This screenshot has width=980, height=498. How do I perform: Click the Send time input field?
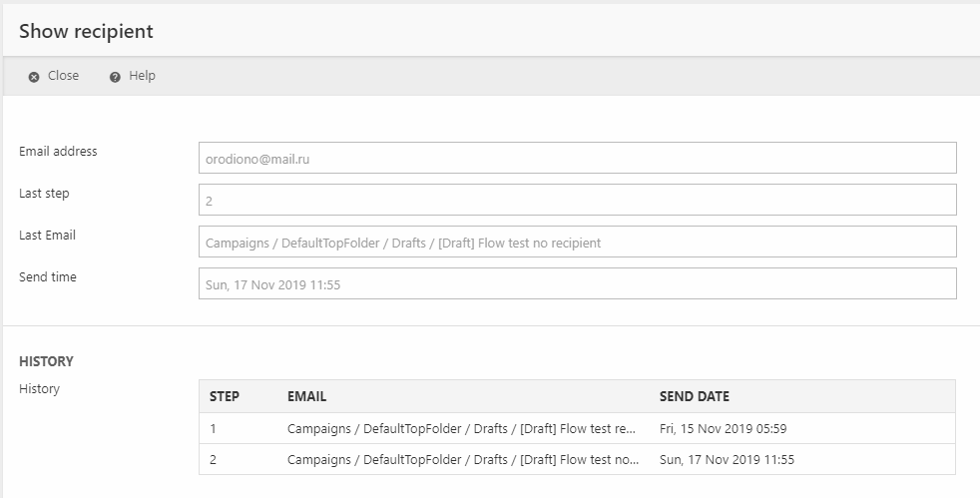coord(577,283)
